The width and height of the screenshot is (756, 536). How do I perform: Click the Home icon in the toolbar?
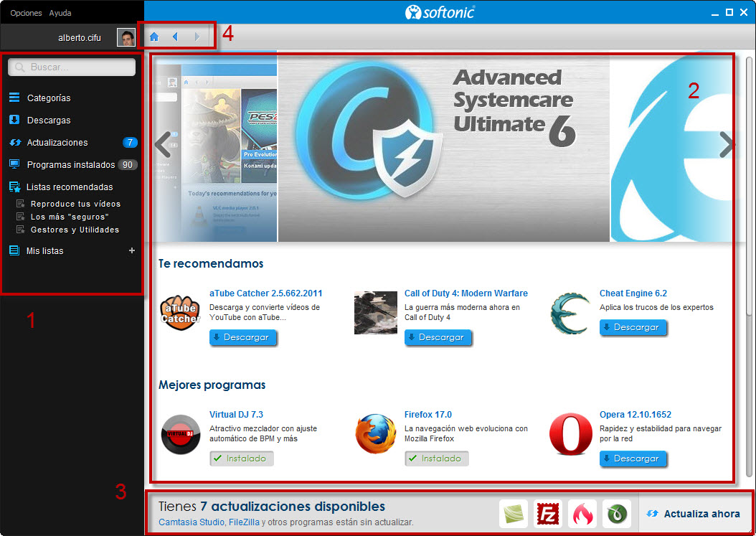pos(153,36)
